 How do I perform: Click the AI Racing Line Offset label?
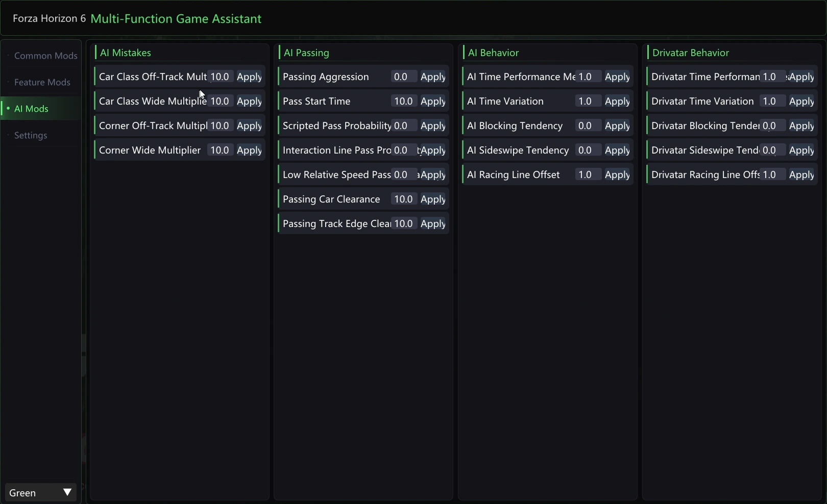(x=514, y=174)
